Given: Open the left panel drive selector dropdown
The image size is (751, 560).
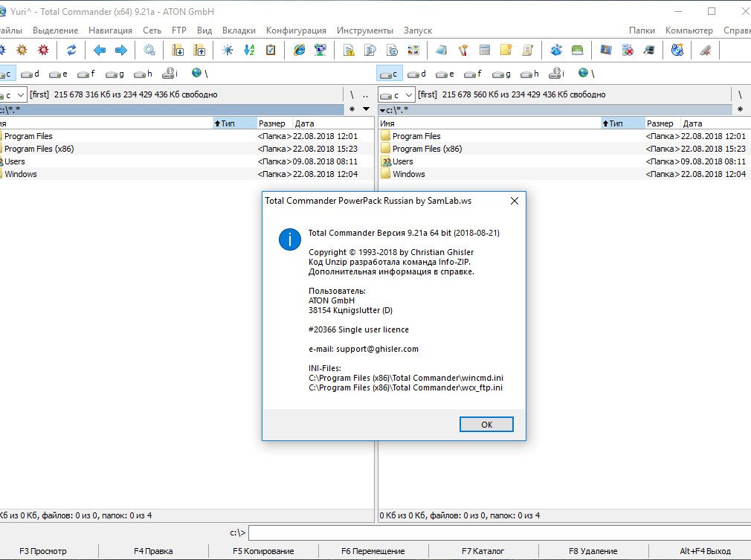Looking at the screenshot, I should tap(13, 95).
